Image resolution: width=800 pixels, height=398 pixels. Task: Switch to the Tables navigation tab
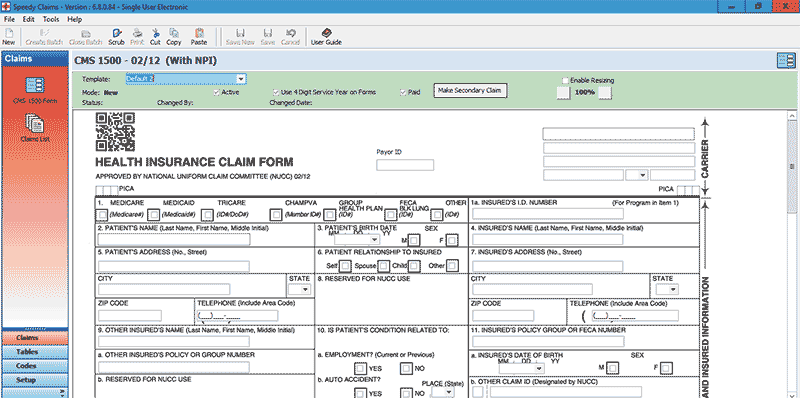[35, 352]
